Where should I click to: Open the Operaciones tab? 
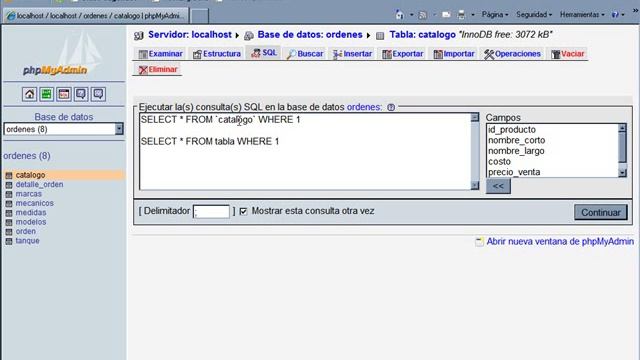(x=512, y=54)
